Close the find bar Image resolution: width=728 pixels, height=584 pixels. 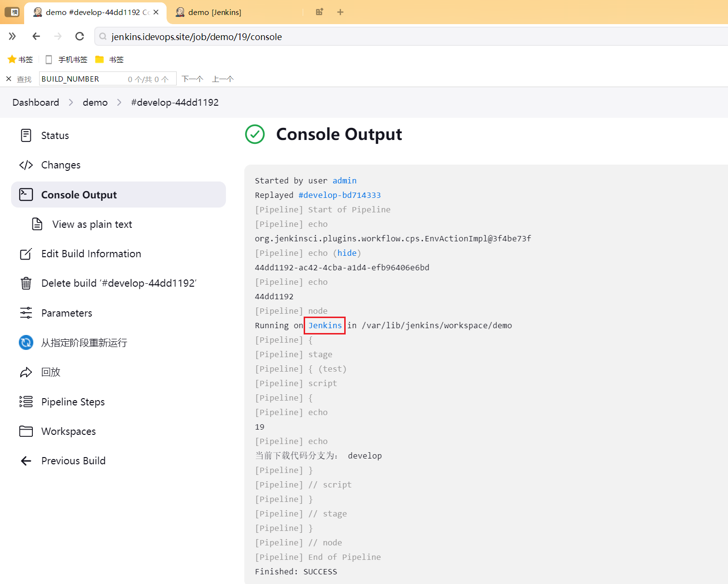(9, 79)
